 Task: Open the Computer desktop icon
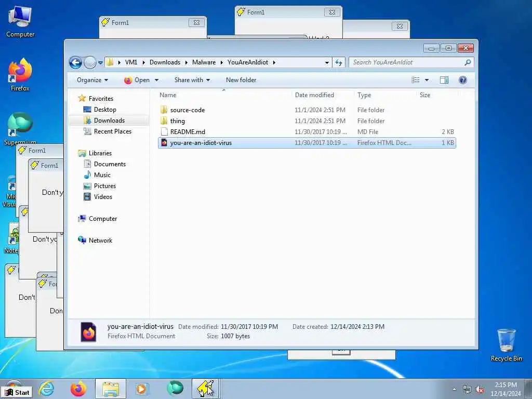pos(20,22)
